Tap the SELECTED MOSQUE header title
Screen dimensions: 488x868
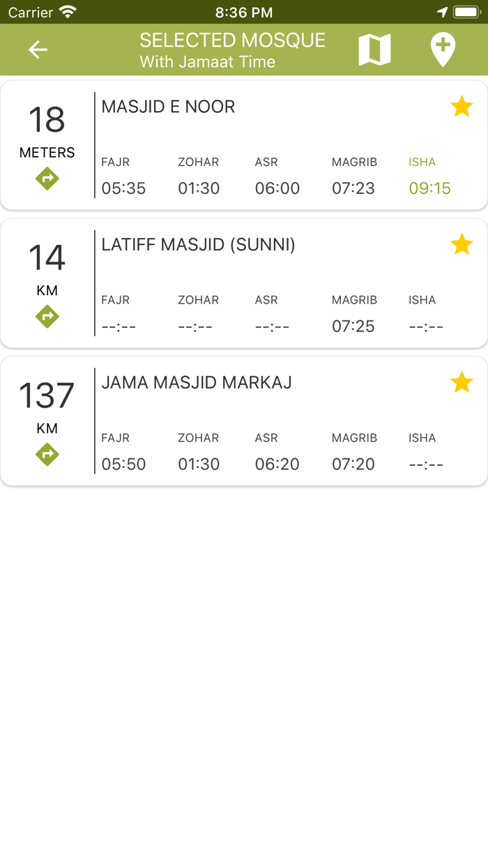pyautogui.click(x=232, y=40)
